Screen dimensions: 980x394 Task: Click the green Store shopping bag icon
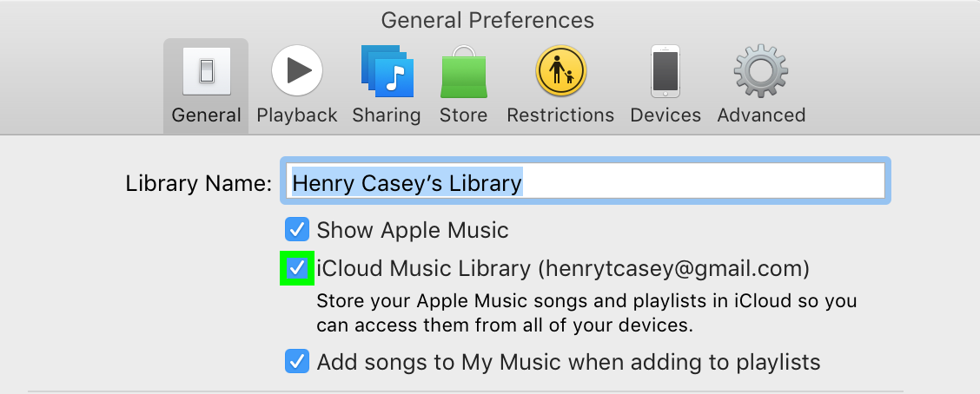(x=463, y=71)
